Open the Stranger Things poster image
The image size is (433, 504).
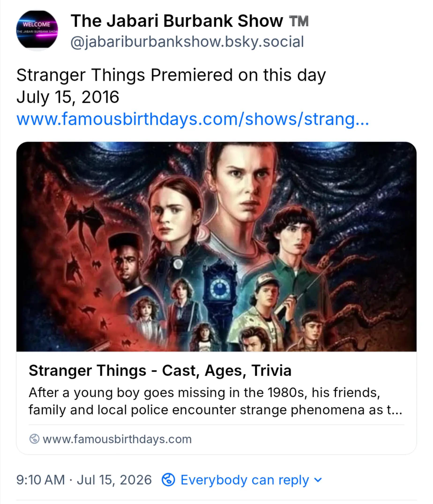216,247
